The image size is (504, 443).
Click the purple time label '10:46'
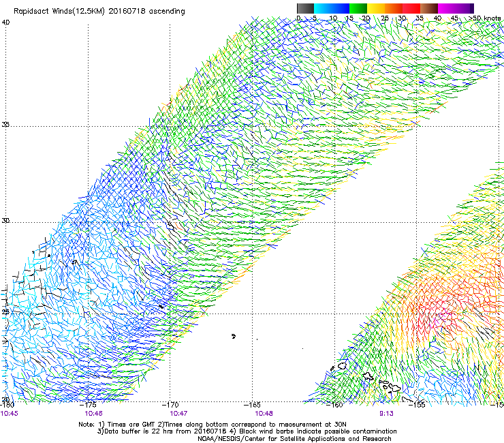tap(93, 414)
